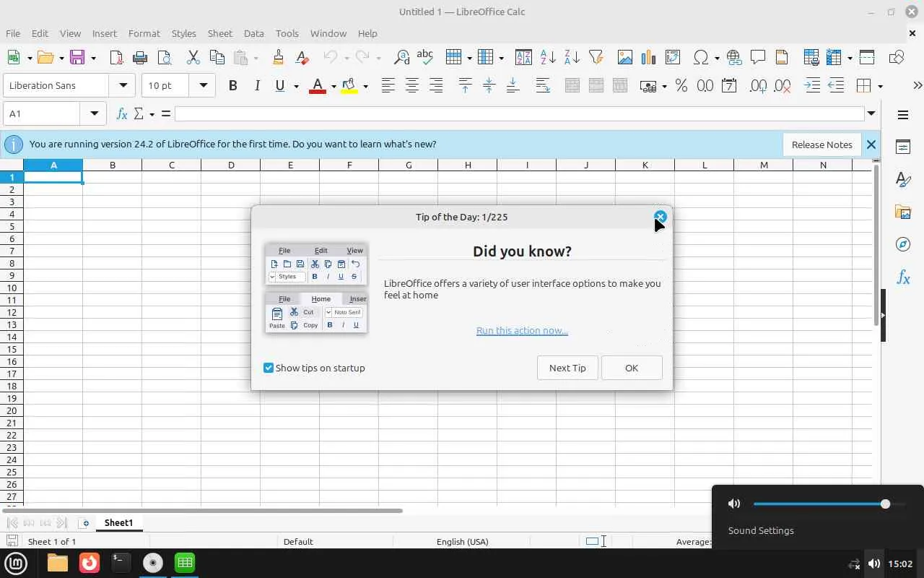Insert a hyperlink
Screen dimensions: 924x578
734,58
